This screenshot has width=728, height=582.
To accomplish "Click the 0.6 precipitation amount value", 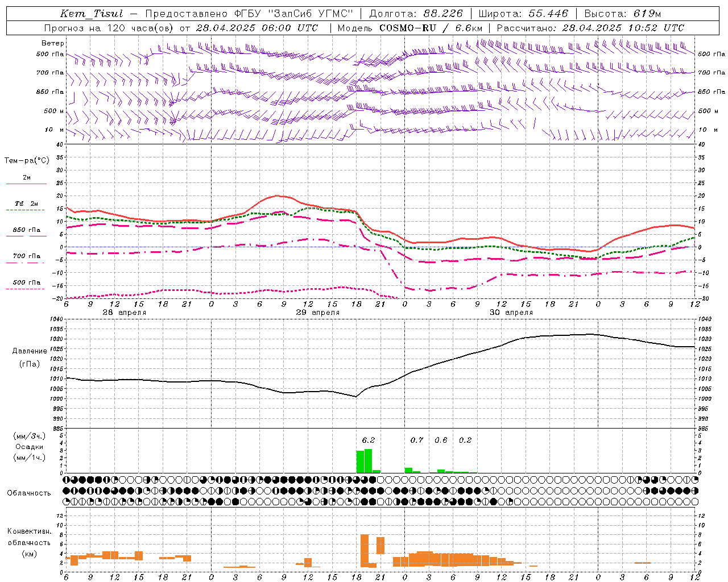I will point(441,440).
